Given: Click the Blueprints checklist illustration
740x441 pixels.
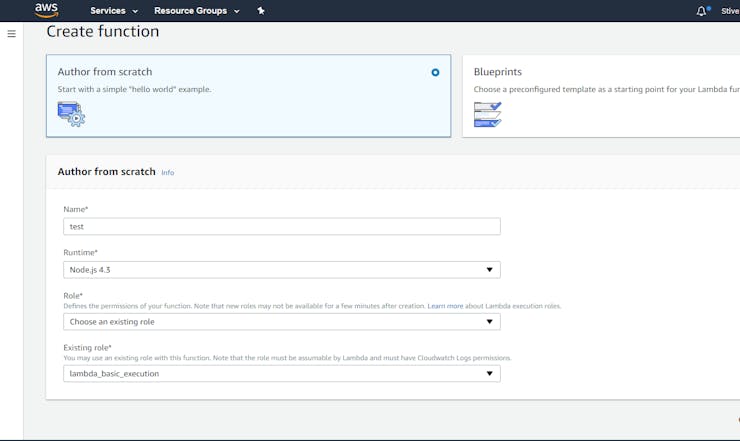Looking at the screenshot, I should 487,114.
